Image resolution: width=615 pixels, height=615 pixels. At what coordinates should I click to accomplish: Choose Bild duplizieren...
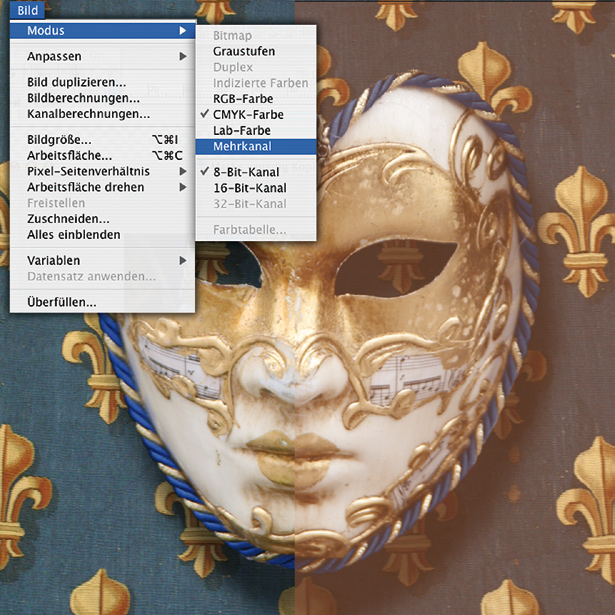pos(102,82)
